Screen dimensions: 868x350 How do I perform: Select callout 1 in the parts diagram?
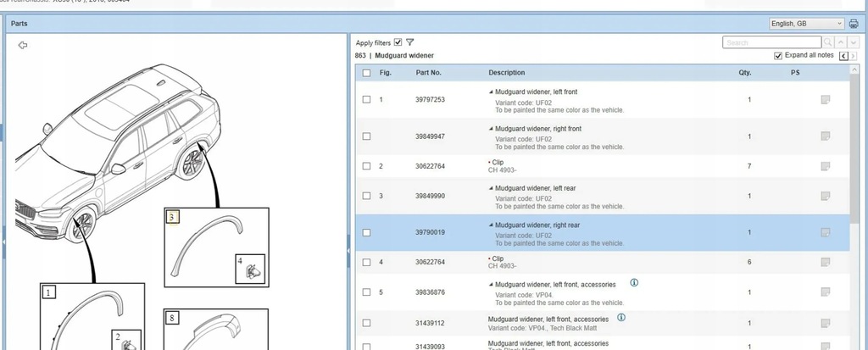point(49,292)
